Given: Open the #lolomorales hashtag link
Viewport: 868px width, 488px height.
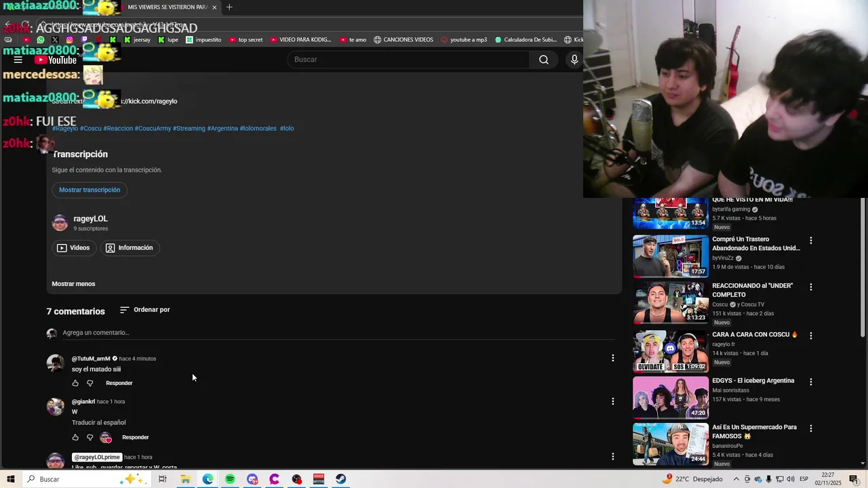Looking at the screenshot, I should [x=258, y=128].
